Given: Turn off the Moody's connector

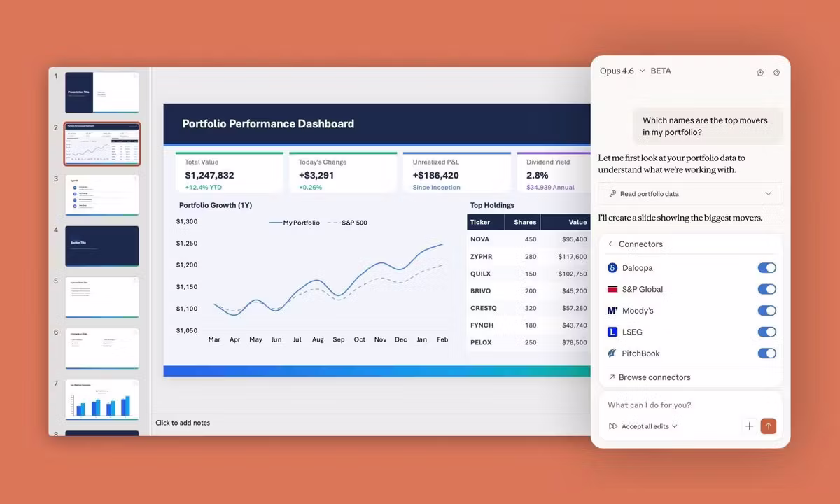Looking at the screenshot, I should [x=766, y=310].
